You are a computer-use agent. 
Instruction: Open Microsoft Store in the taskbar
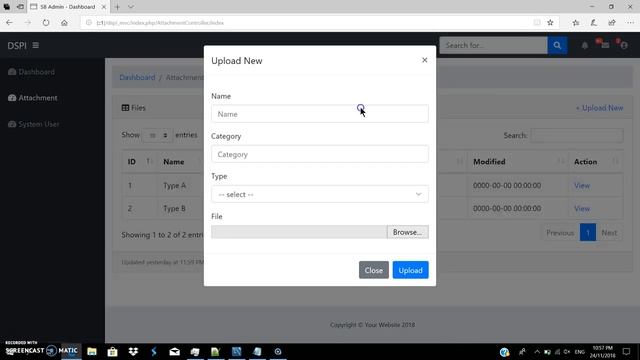112,351
